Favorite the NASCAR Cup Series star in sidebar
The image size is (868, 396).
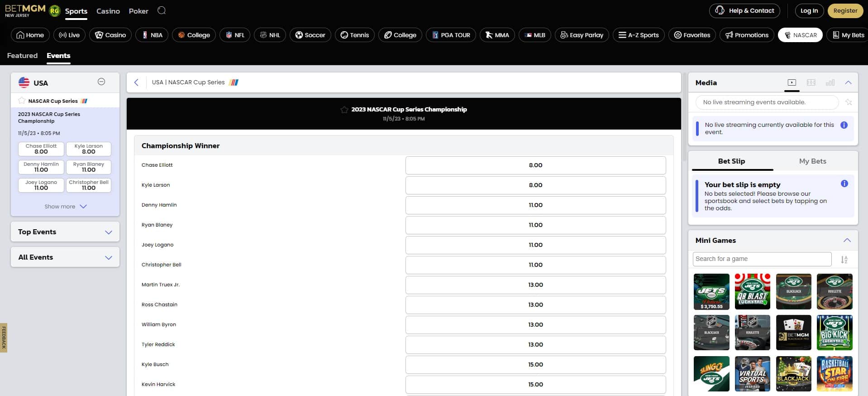tap(22, 101)
